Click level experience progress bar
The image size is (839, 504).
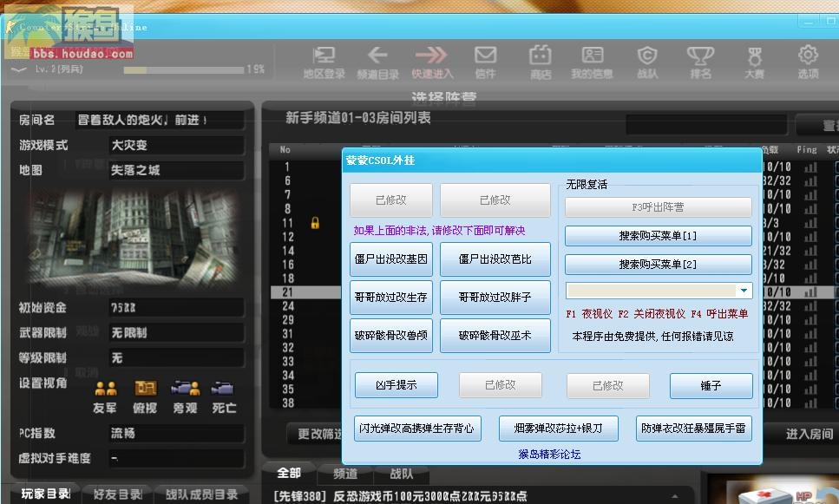click(x=184, y=70)
